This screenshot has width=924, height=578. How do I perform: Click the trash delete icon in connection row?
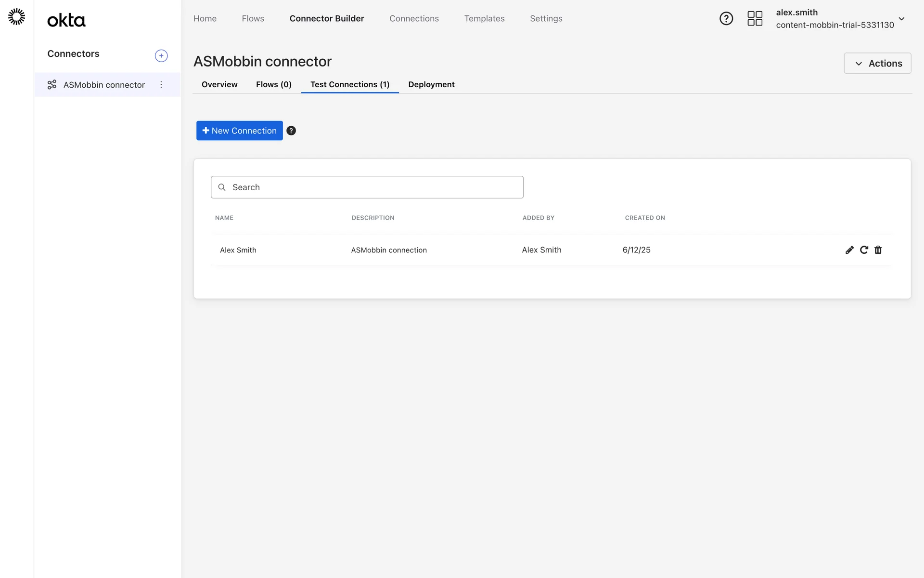point(878,250)
